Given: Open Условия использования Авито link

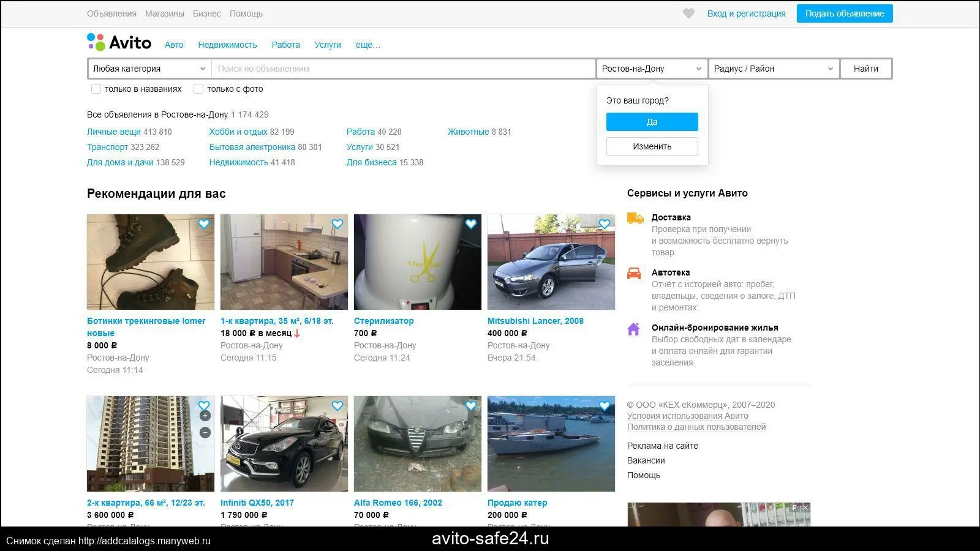Looking at the screenshot, I should 688,416.
